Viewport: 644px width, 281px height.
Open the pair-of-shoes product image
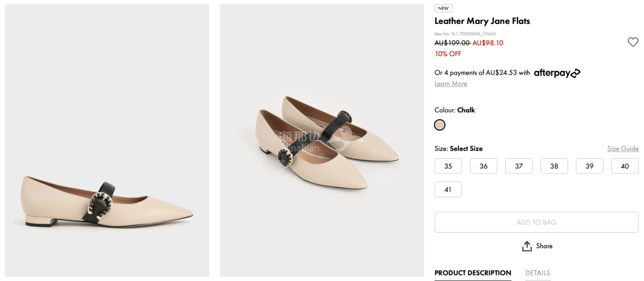click(x=322, y=140)
